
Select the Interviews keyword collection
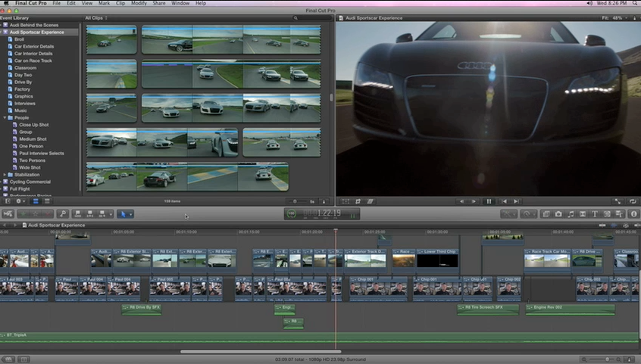(24, 104)
